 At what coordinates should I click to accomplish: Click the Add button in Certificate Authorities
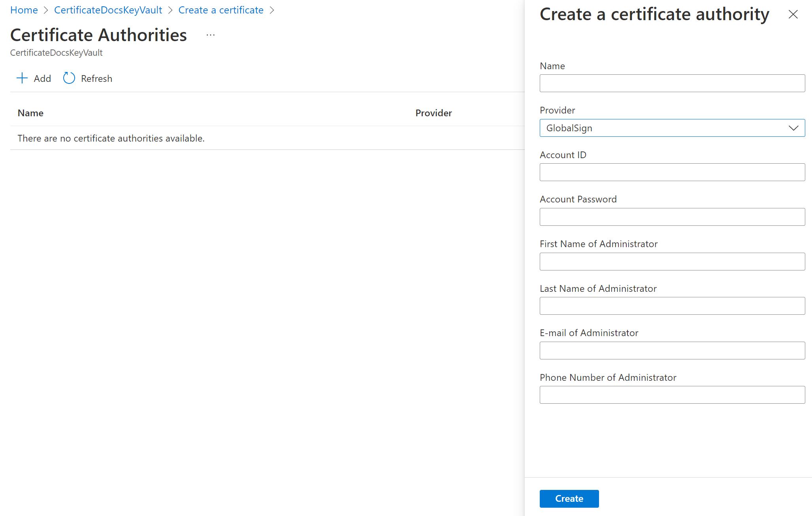[33, 77]
